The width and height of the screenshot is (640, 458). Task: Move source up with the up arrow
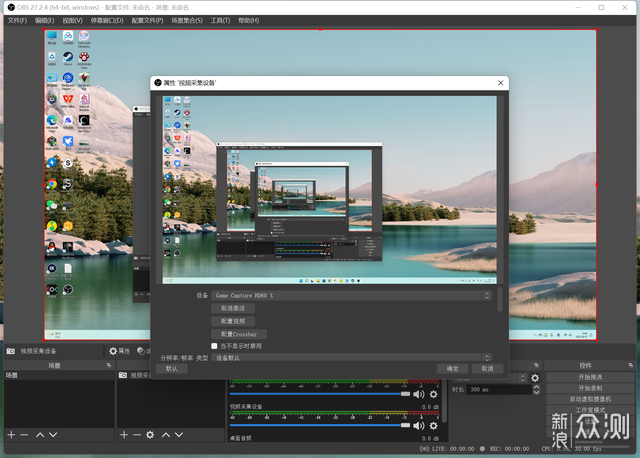[x=166, y=435]
